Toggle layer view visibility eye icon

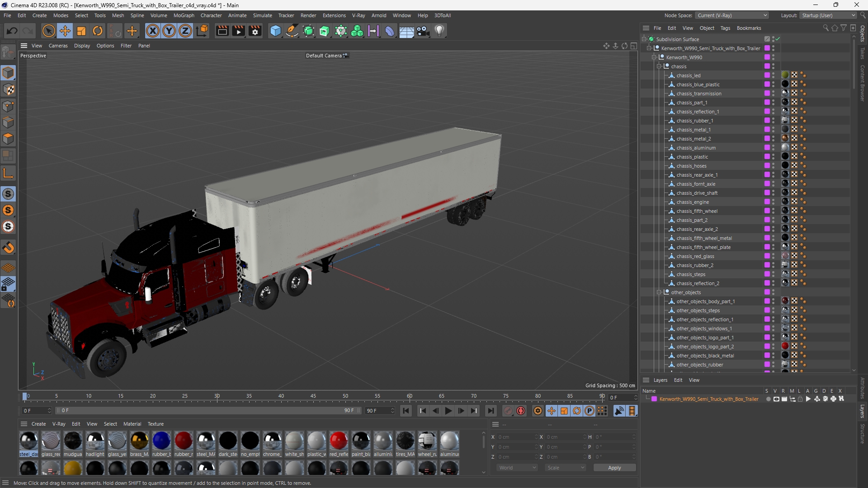pyautogui.click(x=776, y=399)
